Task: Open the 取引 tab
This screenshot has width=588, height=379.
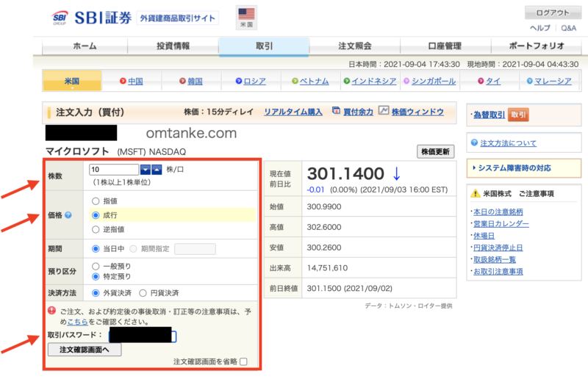Action: 264,46
